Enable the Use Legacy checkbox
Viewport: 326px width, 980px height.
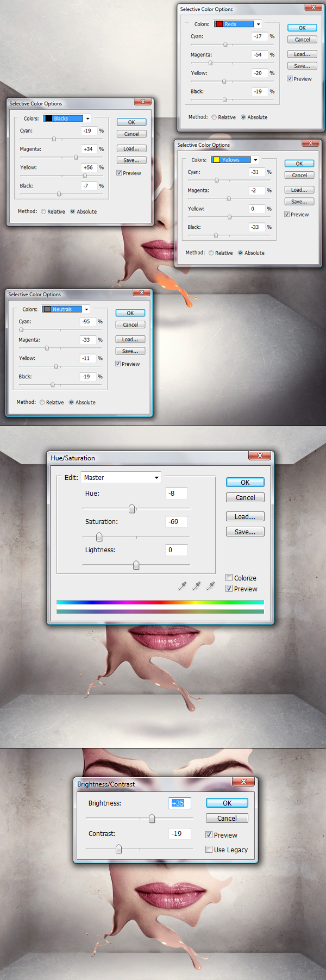209,850
